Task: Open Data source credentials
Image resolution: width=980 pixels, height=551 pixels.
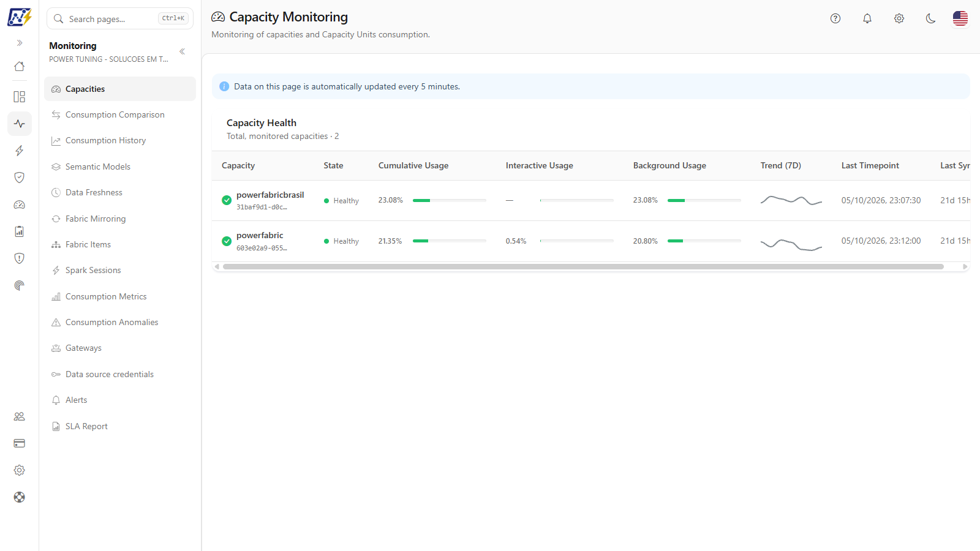Action: click(120, 374)
